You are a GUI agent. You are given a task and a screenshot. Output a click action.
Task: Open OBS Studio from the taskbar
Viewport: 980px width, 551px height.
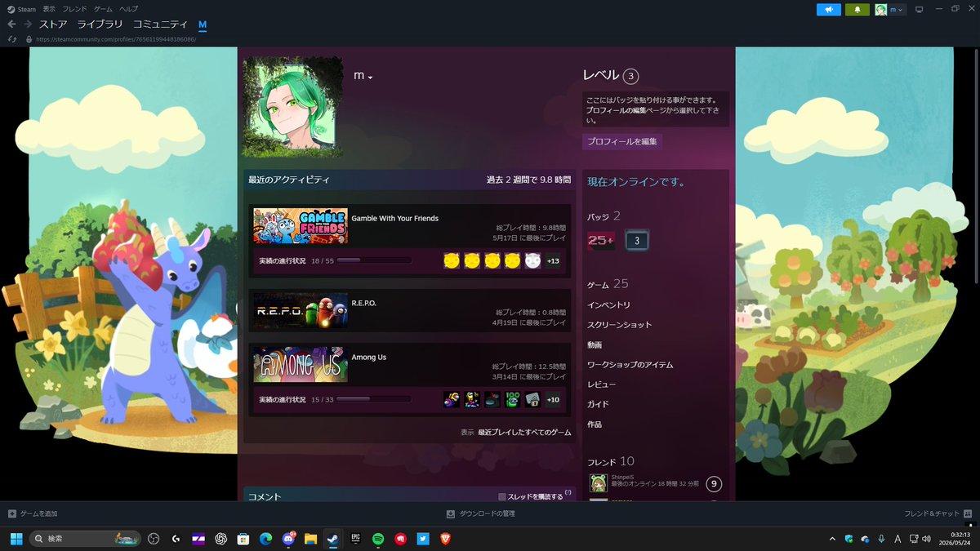click(154, 539)
